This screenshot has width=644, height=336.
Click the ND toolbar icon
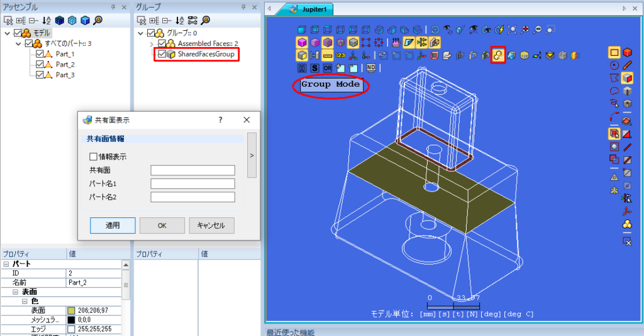[x=371, y=68]
